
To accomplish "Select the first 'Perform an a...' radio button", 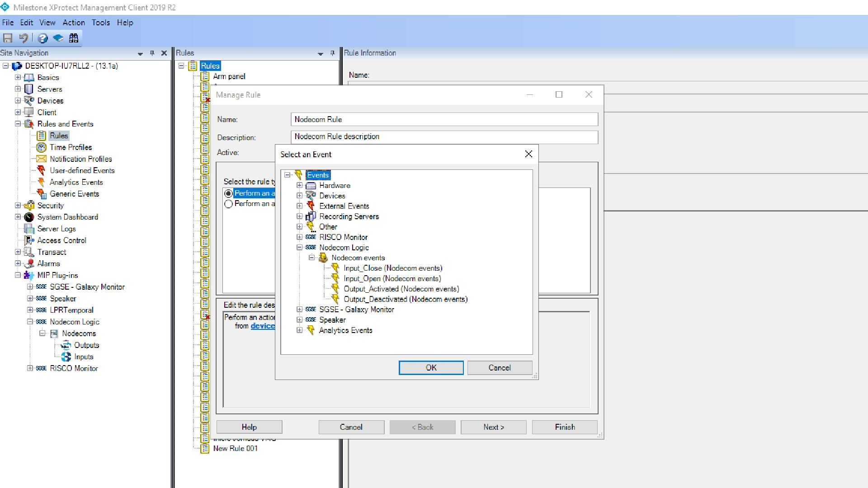I will (x=228, y=193).
